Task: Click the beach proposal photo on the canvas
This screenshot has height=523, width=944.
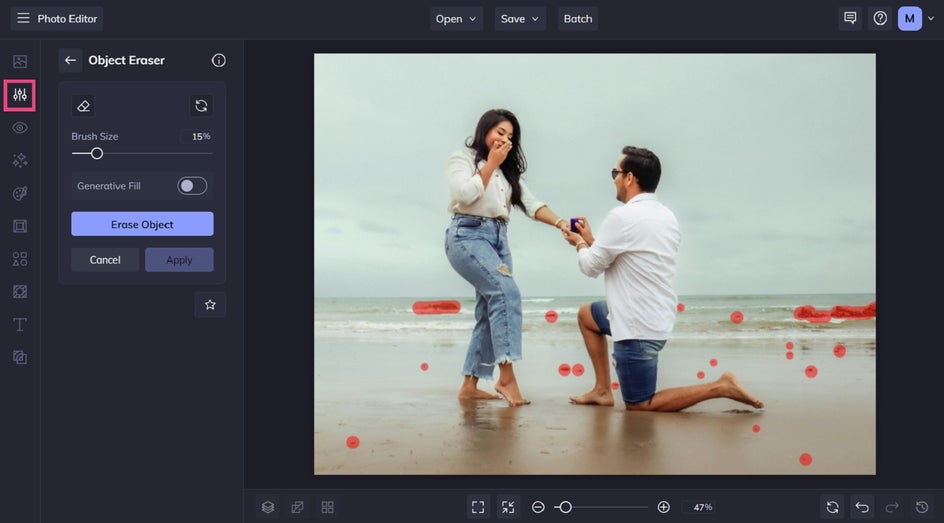Action: (x=595, y=264)
